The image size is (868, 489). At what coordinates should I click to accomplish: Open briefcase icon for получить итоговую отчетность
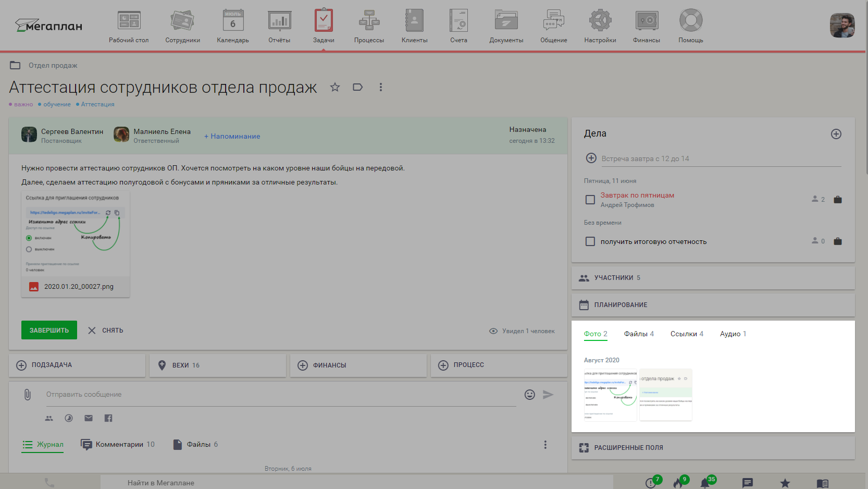[x=838, y=241]
